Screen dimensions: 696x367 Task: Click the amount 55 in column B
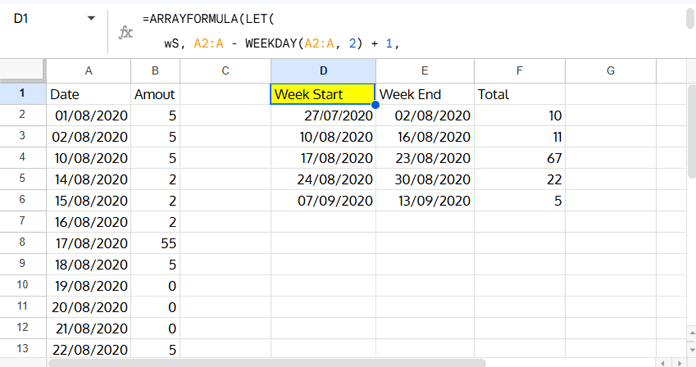coord(155,243)
